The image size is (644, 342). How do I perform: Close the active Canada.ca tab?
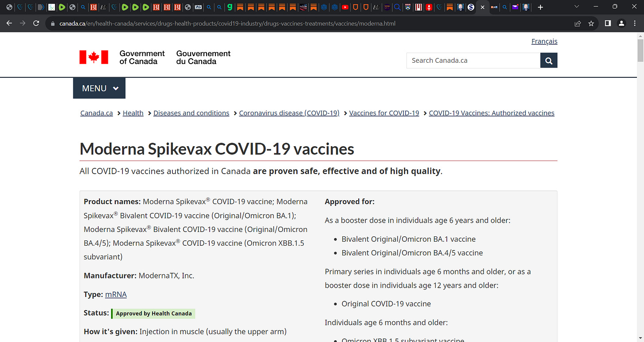[483, 8]
